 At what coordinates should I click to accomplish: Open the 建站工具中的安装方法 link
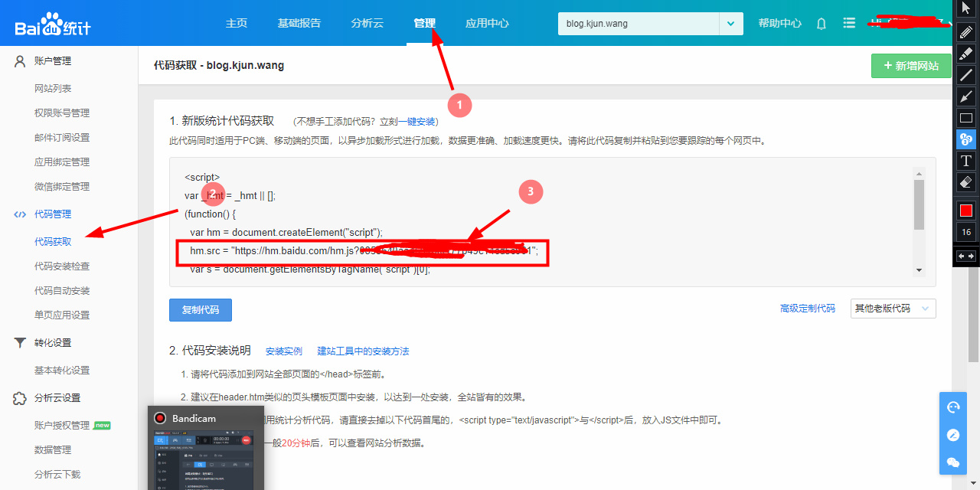(x=364, y=351)
